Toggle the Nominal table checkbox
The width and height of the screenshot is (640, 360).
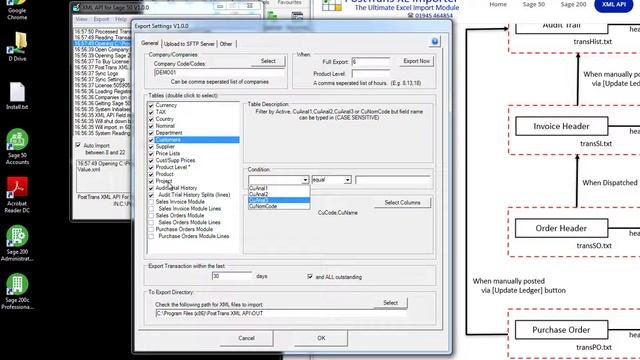(x=151, y=126)
